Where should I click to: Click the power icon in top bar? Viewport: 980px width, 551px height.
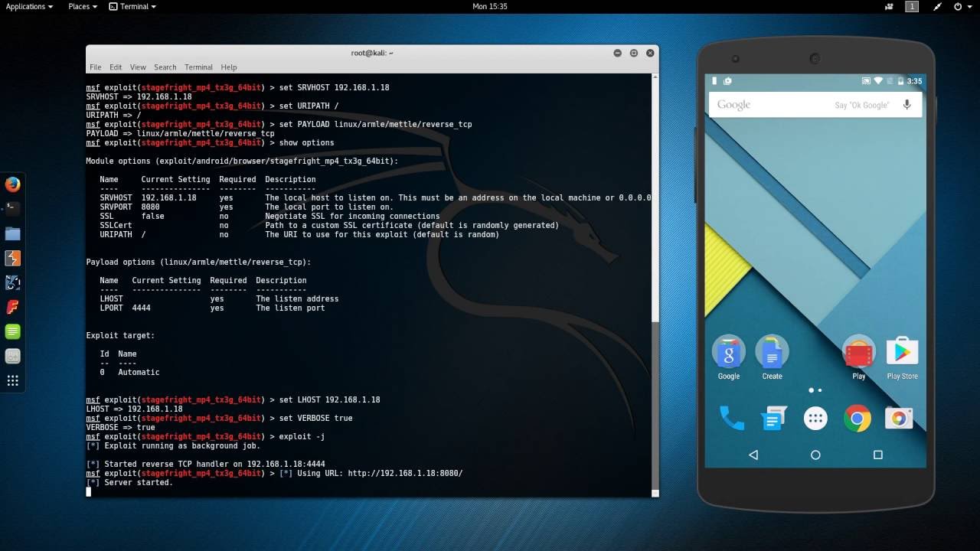(958, 6)
